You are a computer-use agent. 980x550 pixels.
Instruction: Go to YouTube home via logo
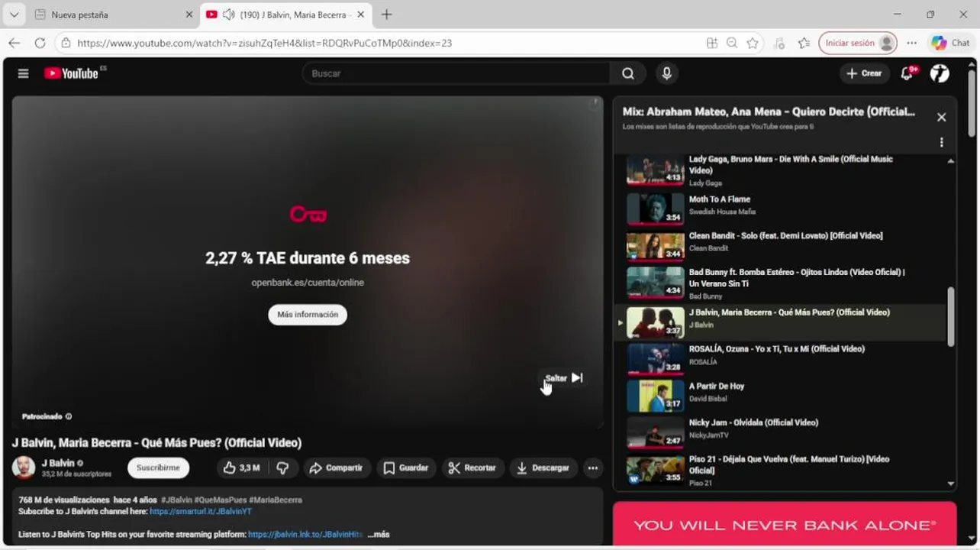pos(73,73)
